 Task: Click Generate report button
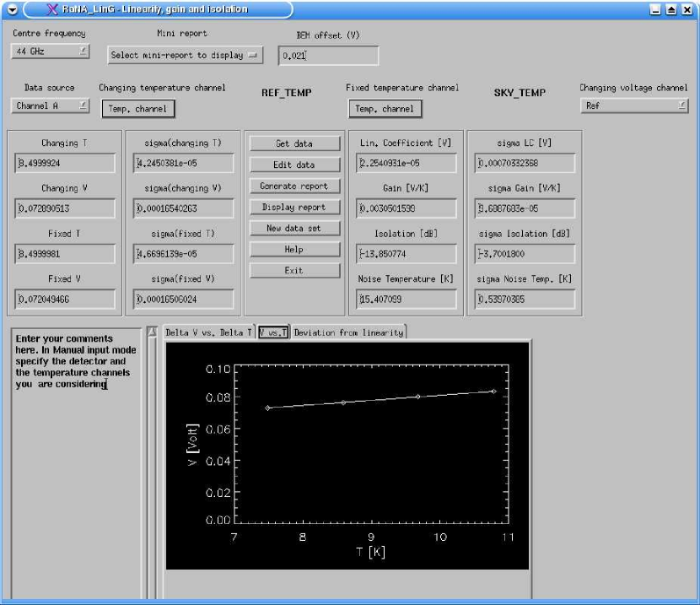click(x=293, y=186)
